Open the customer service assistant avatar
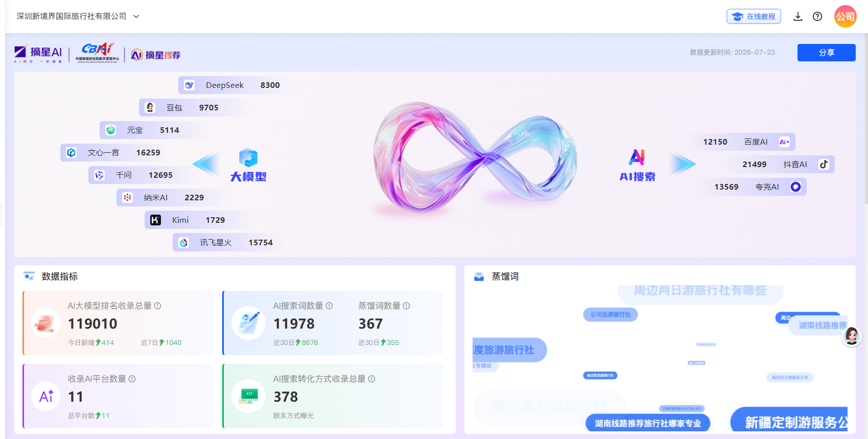 point(852,336)
